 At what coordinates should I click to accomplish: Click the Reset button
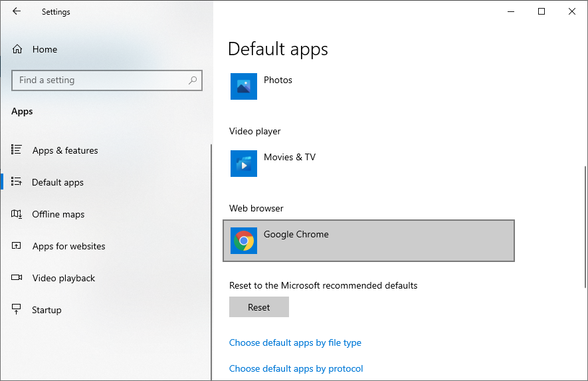(259, 307)
